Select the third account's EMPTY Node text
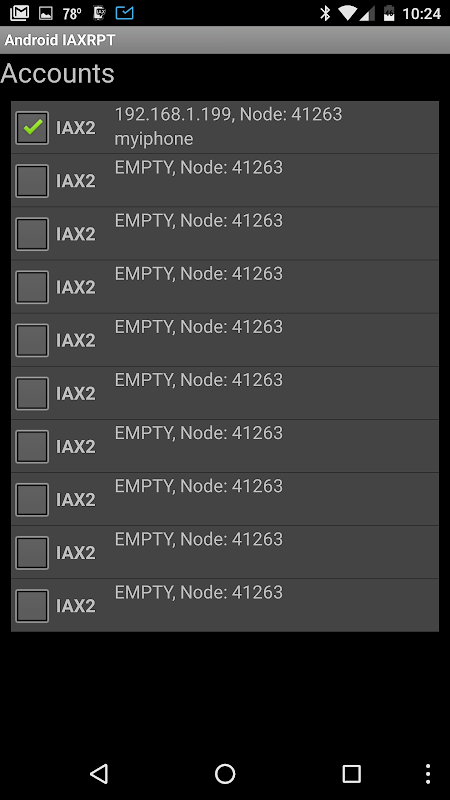Viewport: 450px width, 800px height. 198,220
